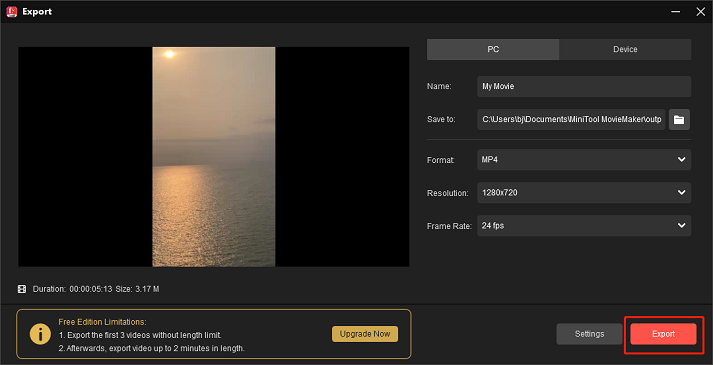This screenshot has height=365, width=713.
Task: Open the export Settings button
Action: point(589,334)
